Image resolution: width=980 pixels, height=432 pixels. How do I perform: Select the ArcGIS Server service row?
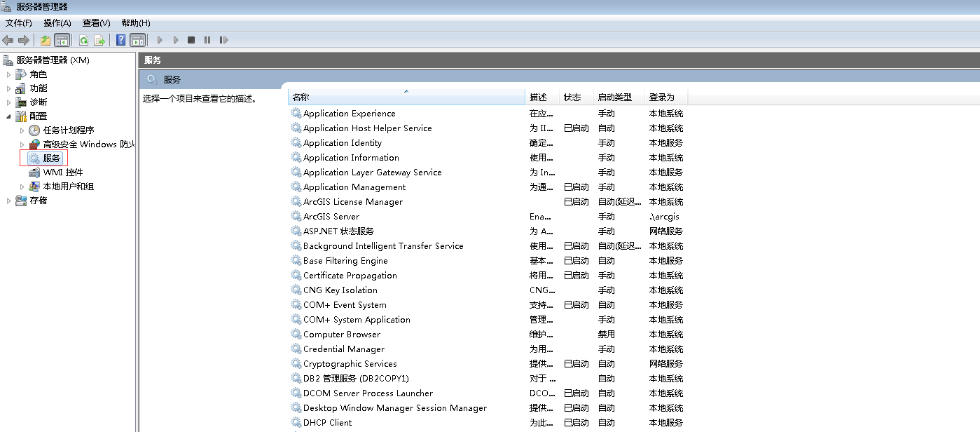coord(331,217)
